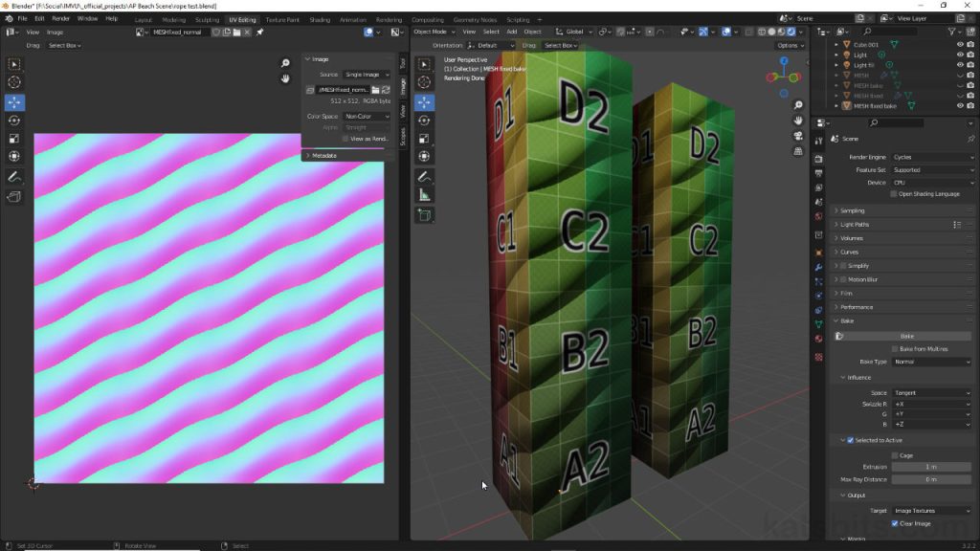Adjust the Extrusion value slider
Image resolution: width=980 pixels, height=551 pixels.
(x=930, y=466)
